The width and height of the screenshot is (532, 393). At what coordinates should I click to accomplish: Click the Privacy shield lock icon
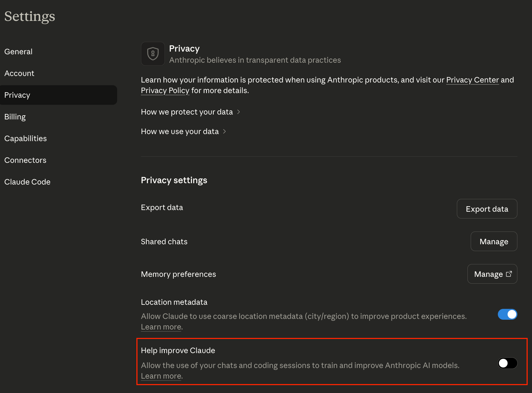pos(153,54)
